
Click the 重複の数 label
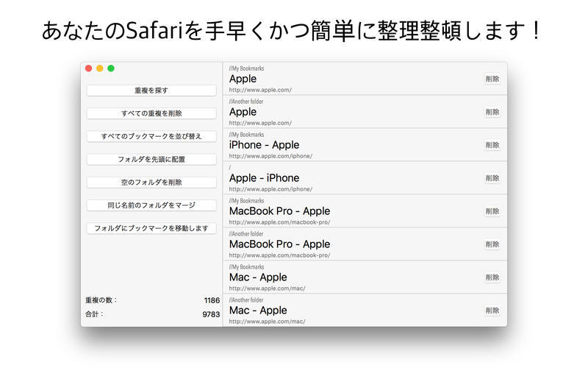101,300
